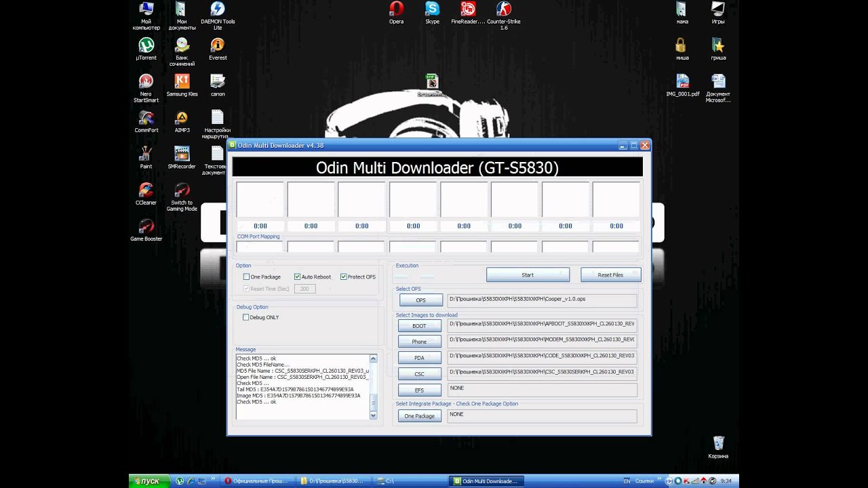Open Paint desktop icon

click(146, 157)
